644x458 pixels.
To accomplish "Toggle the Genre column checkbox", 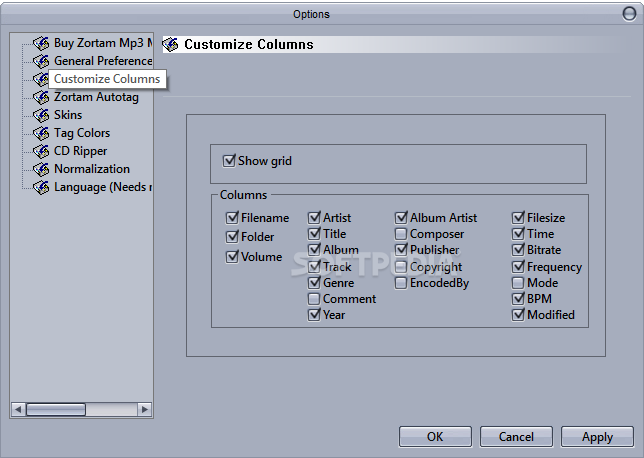I will tap(314, 283).
